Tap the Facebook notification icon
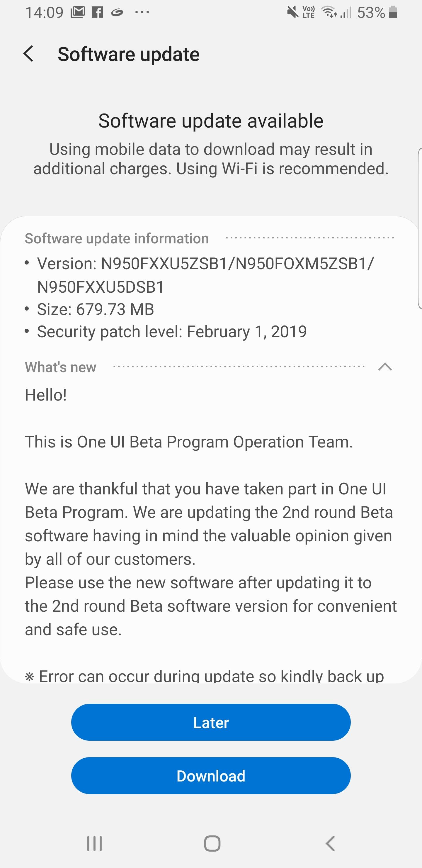 coord(98,13)
